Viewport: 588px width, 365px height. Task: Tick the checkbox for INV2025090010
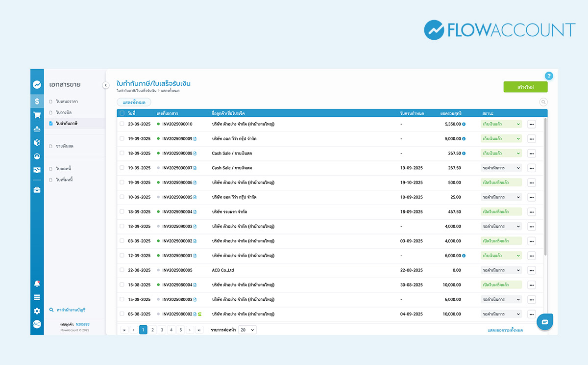pos(122,124)
